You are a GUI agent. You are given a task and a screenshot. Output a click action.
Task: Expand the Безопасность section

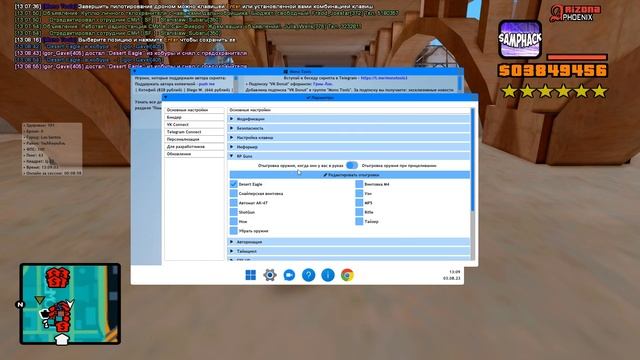(x=349, y=128)
